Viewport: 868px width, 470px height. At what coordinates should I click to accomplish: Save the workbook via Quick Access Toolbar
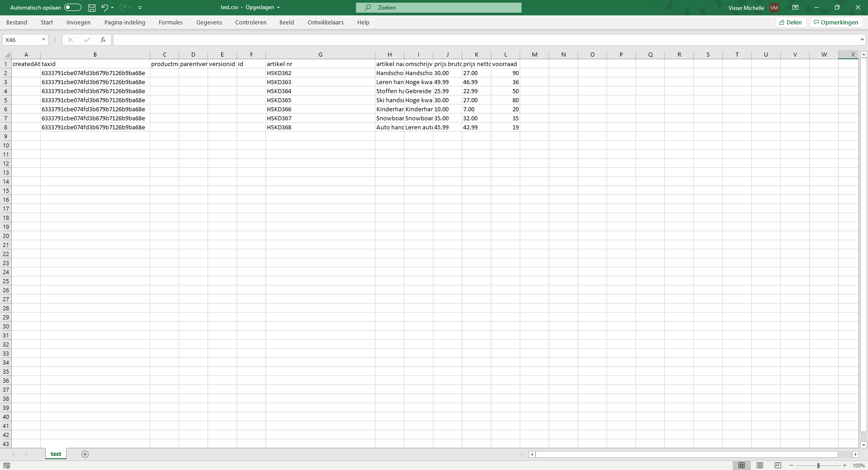(92, 8)
